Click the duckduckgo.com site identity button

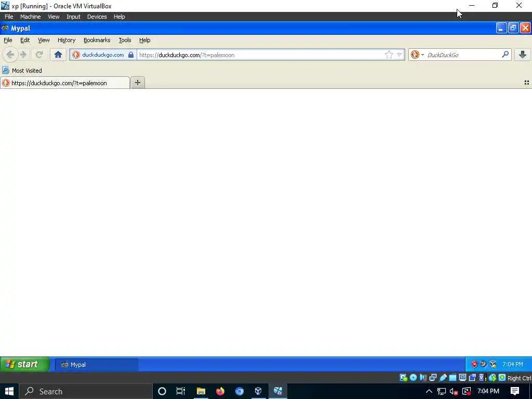[x=103, y=55]
